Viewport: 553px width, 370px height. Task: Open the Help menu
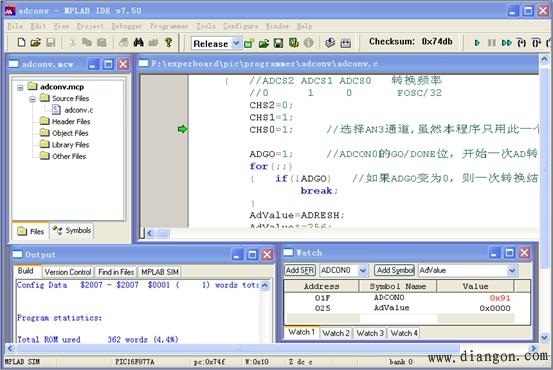click(x=304, y=26)
